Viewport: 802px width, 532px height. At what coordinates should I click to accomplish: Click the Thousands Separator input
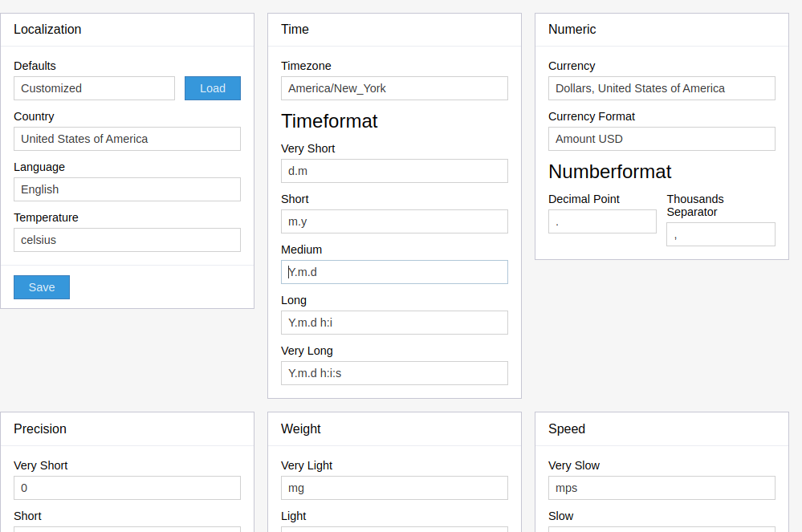tap(720, 234)
